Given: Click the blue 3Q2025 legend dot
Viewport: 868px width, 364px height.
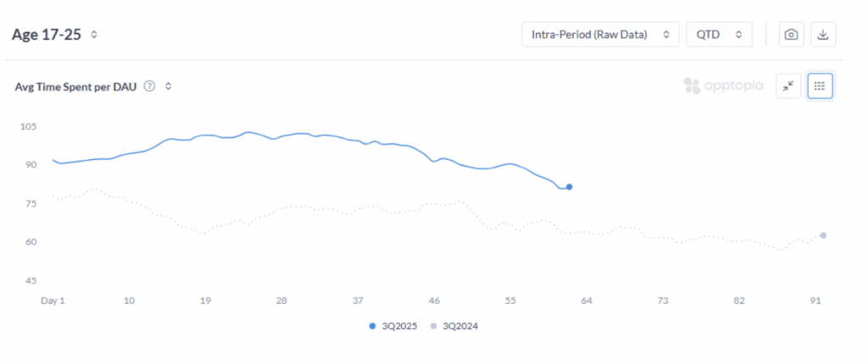Looking at the screenshot, I should (371, 326).
